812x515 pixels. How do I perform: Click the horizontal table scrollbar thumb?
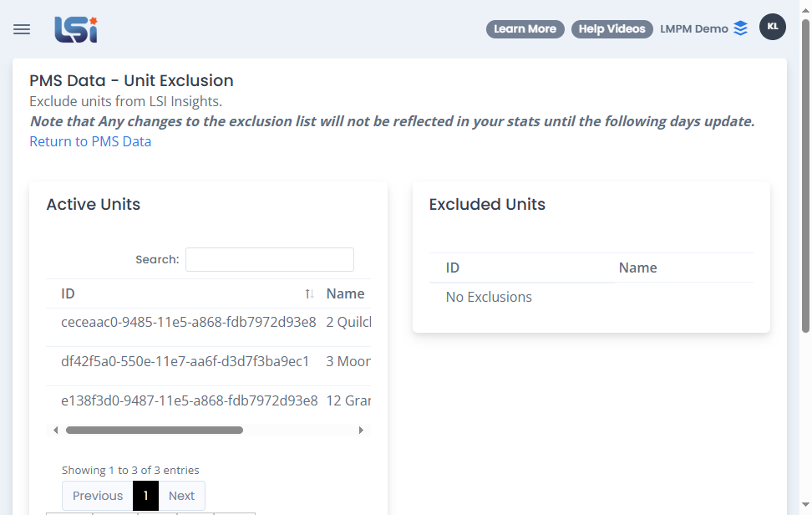155,430
